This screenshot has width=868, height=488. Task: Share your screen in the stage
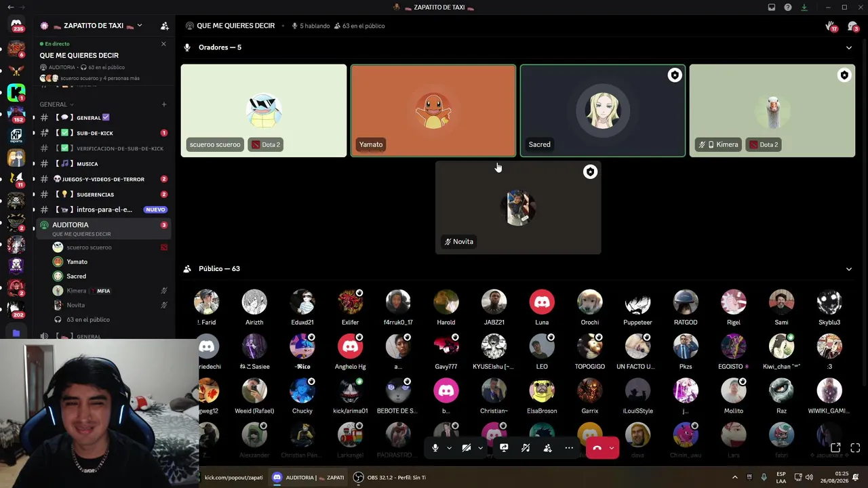pyautogui.click(x=504, y=448)
